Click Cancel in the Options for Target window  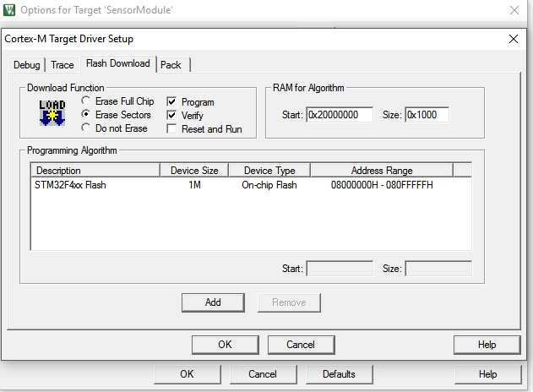(263, 374)
